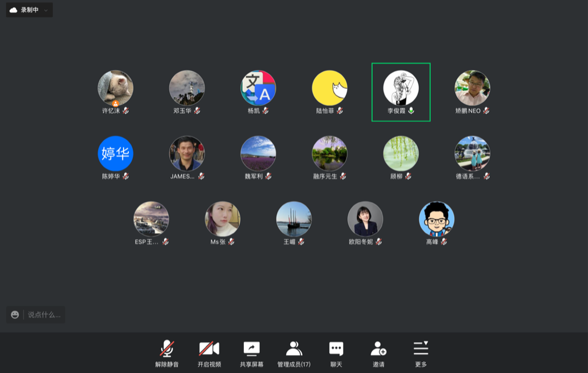Select 杨凯's translate icon avatar
This screenshot has width=588, height=373.
click(258, 88)
